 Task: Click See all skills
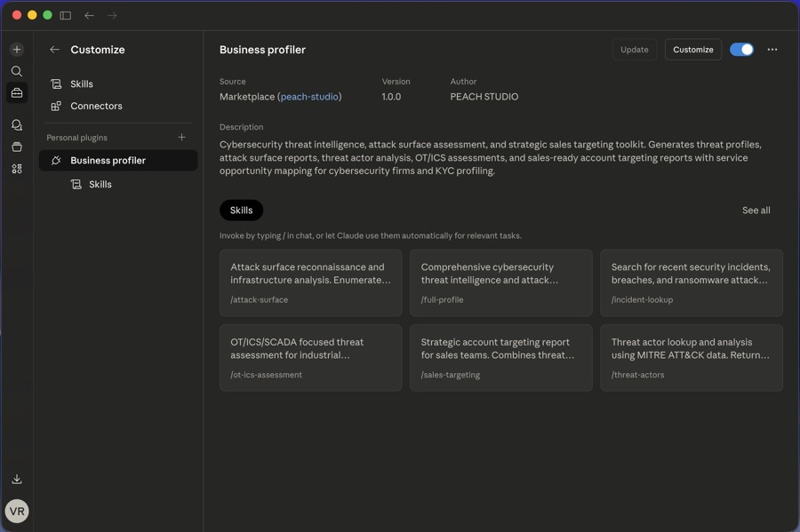coord(756,210)
